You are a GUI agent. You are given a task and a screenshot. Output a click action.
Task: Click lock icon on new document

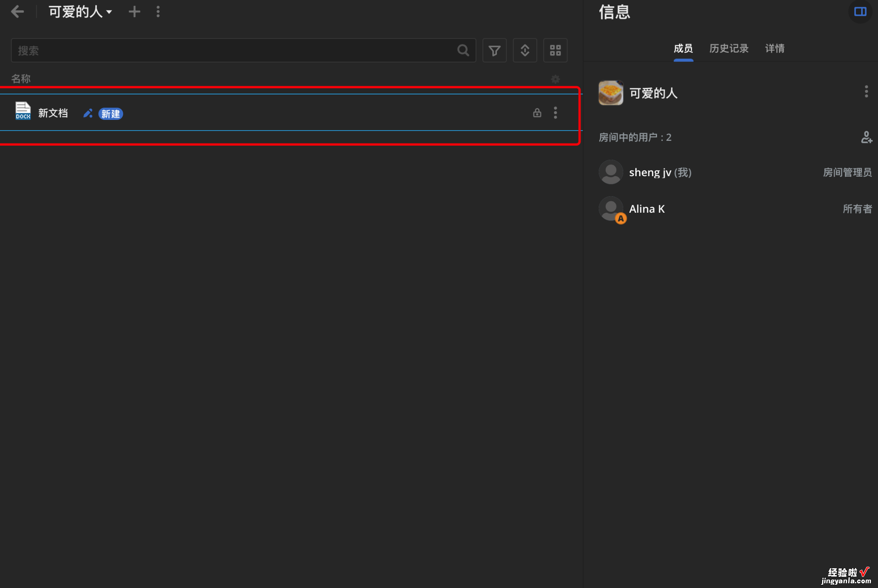pos(537,113)
